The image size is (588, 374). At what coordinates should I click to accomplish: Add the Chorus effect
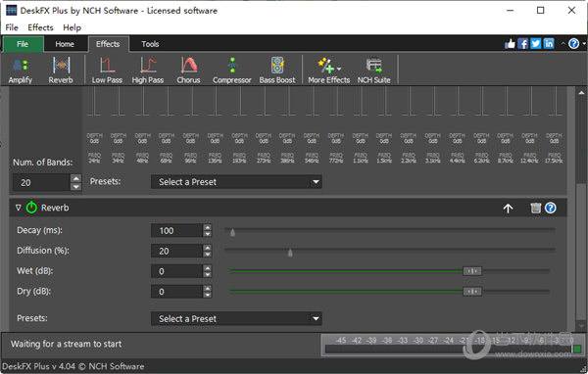coord(188,70)
